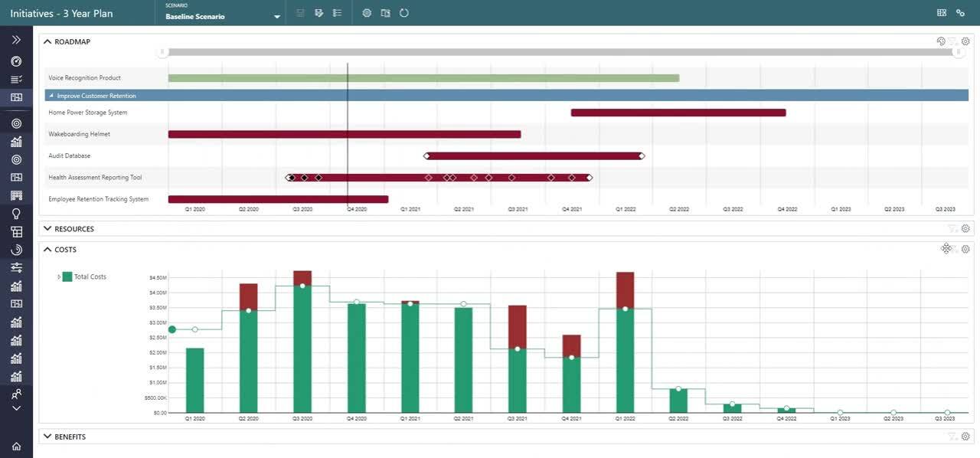
Task: Click the grid layout icon top right
Action: pos(942,13)
